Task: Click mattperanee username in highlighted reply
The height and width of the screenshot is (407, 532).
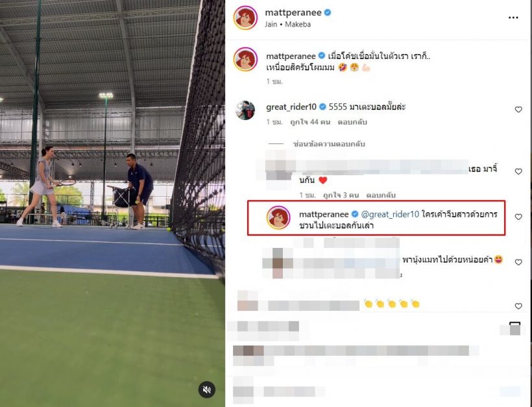Action: coord(324,214)
